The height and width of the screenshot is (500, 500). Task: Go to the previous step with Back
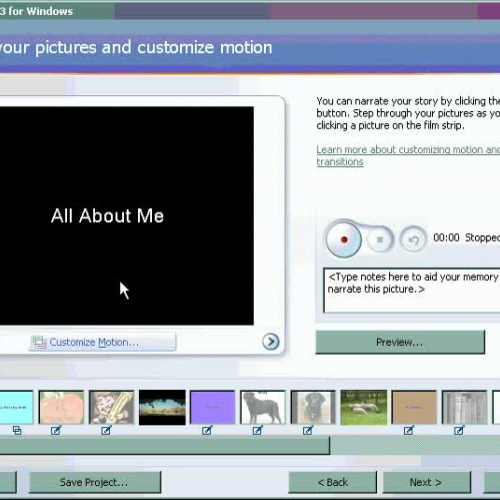[x=333, y=482]
